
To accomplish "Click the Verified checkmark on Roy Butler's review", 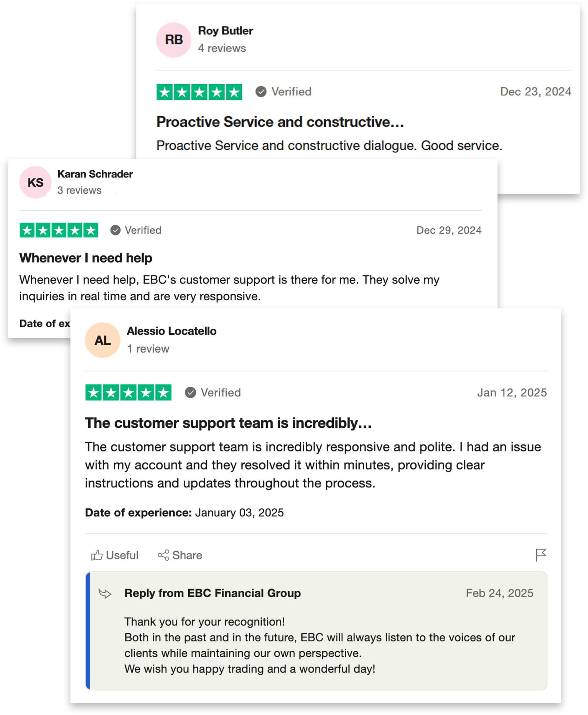I will click(x=261, y=91).
